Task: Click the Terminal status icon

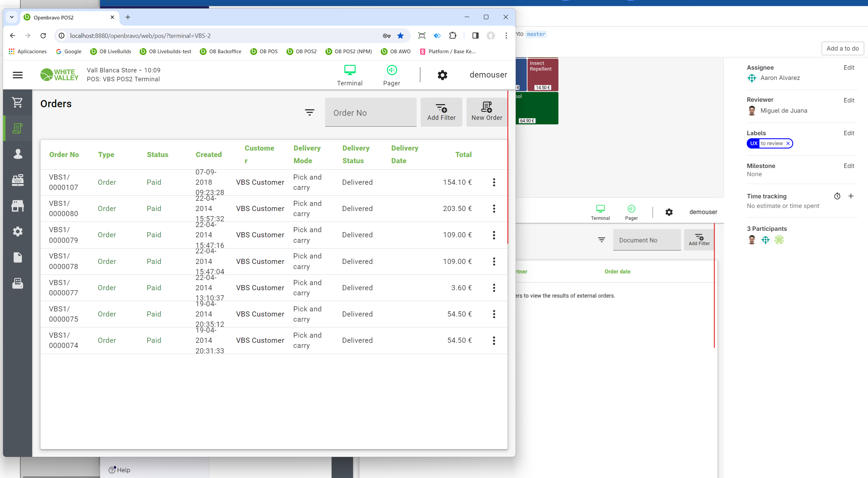Action: point(350,75)
